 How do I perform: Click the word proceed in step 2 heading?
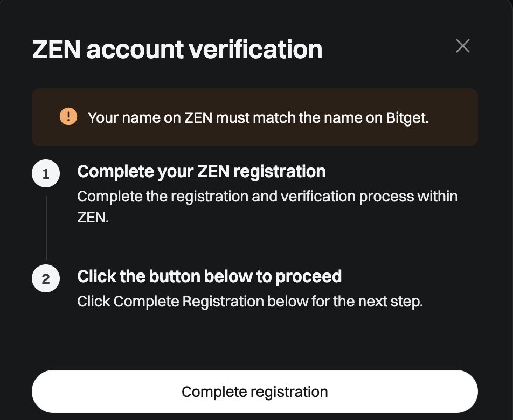point(309,277)
